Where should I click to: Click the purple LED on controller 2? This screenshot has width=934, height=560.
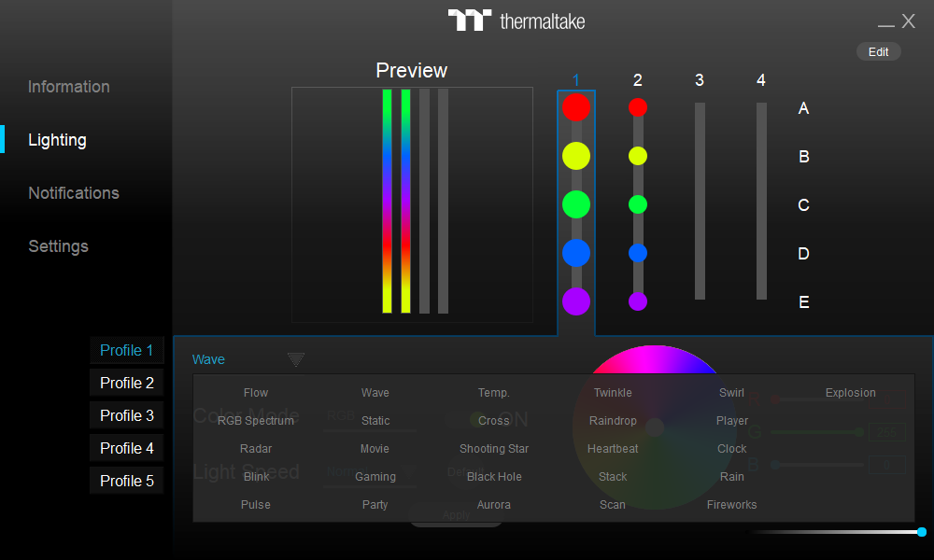click(637, 301)
